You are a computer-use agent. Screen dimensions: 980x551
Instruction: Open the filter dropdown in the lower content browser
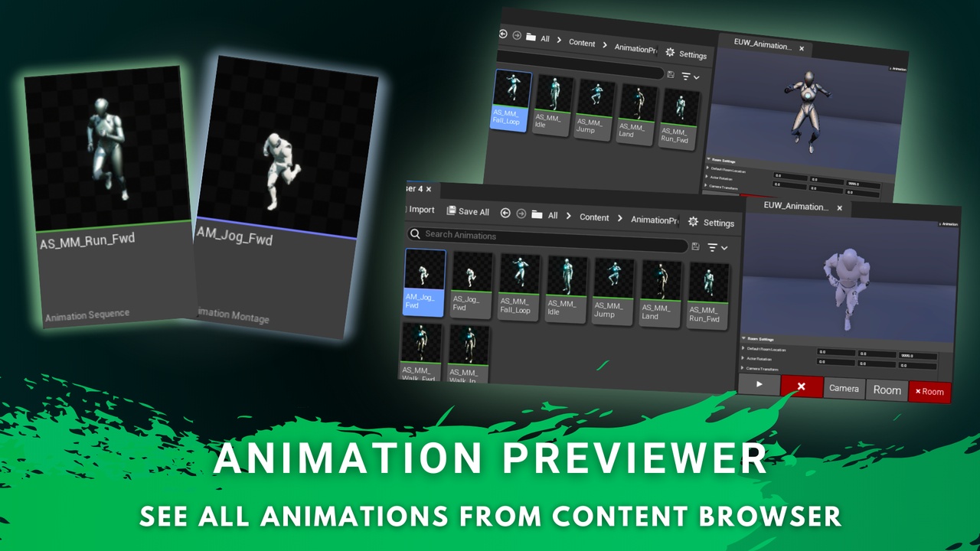pyautogui.click(x=717, y=247)
